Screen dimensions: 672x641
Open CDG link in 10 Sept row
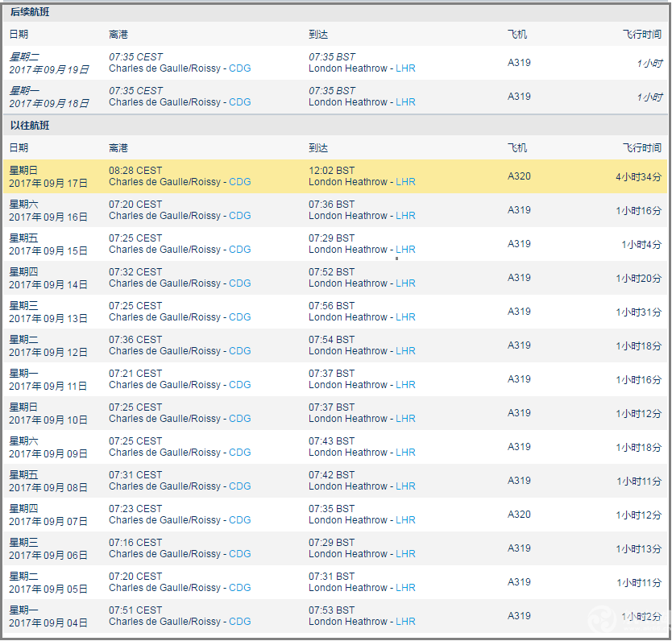239,419
